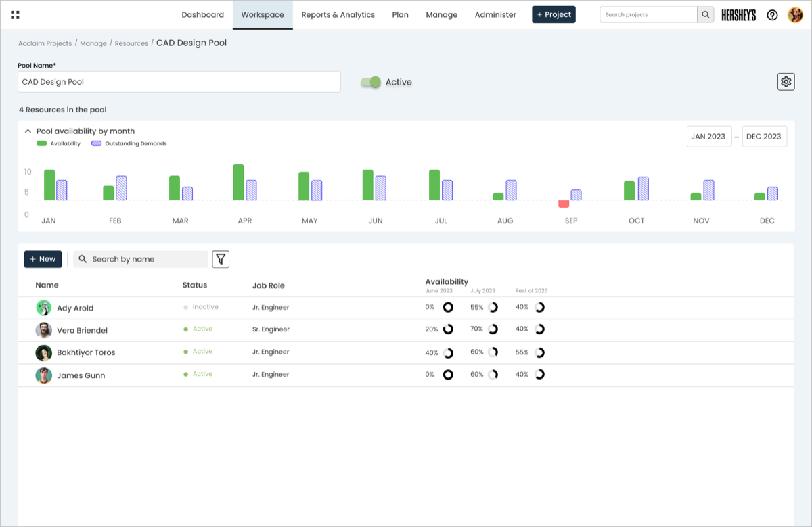Click Ady Arold's June 0% donut

click(x=448, y=307)
